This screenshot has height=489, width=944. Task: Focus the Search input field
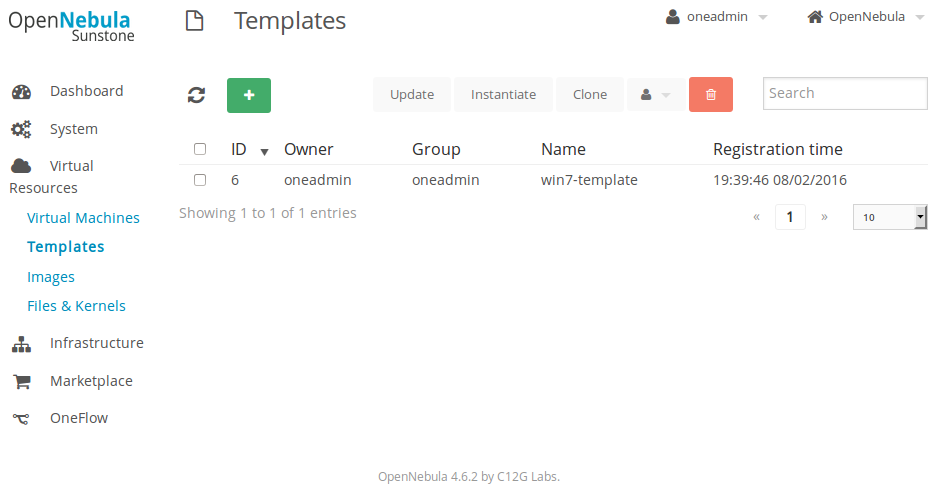(x=844, y=93)
